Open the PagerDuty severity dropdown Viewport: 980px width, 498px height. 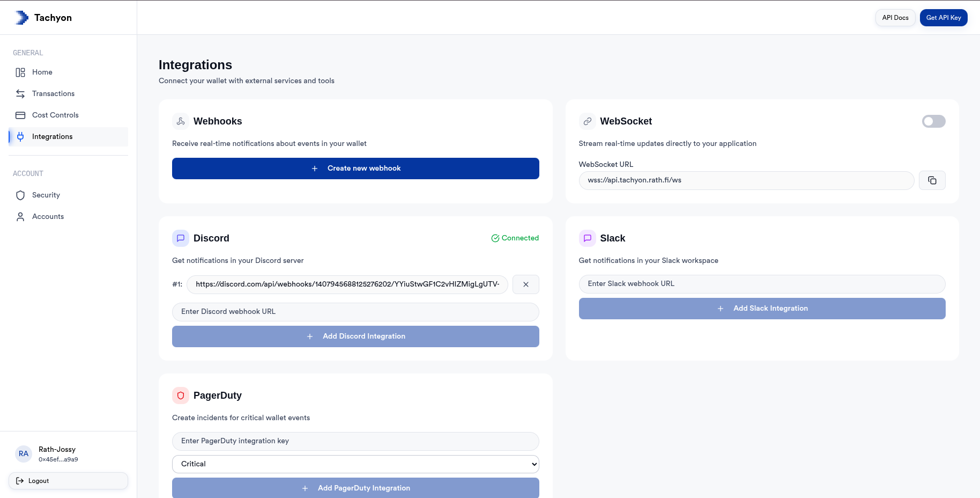coord(355,464)
